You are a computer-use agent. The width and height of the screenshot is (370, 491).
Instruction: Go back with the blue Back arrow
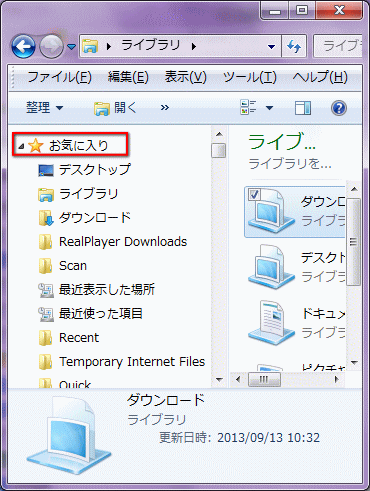tap(23, 46)
